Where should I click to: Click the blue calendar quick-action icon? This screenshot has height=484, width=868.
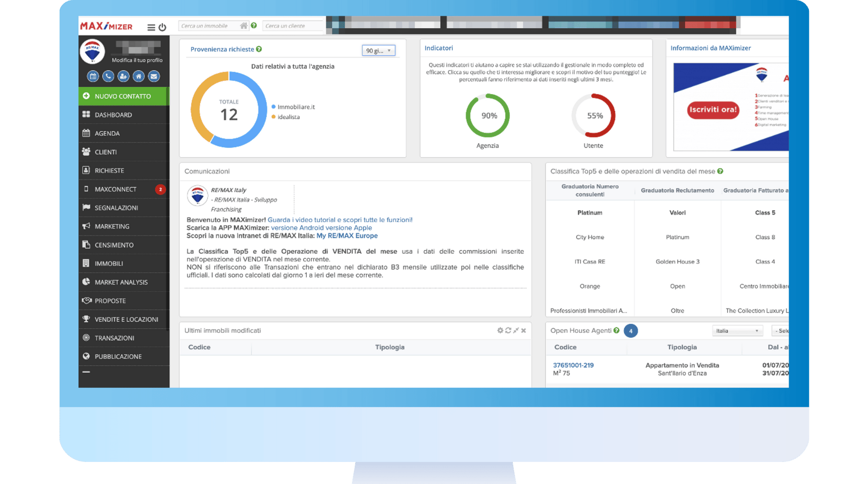[93, 76]
